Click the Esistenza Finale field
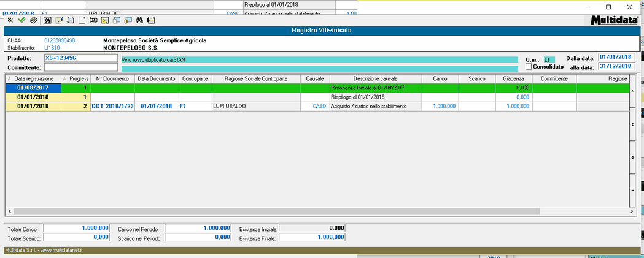This screenshot has height=258, width=644. pyautogui.click(x=312, y=237)
